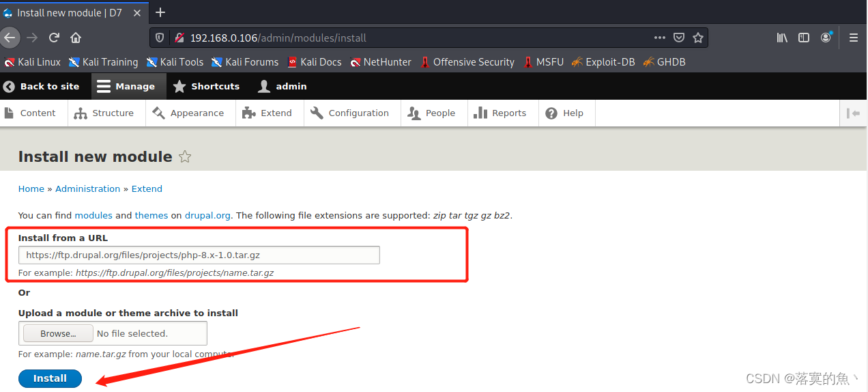The width and height of the screenshot is (868, 392).
Task: Toggle toolbar orientation arrow icon
Action: click(x=853, y=113)
